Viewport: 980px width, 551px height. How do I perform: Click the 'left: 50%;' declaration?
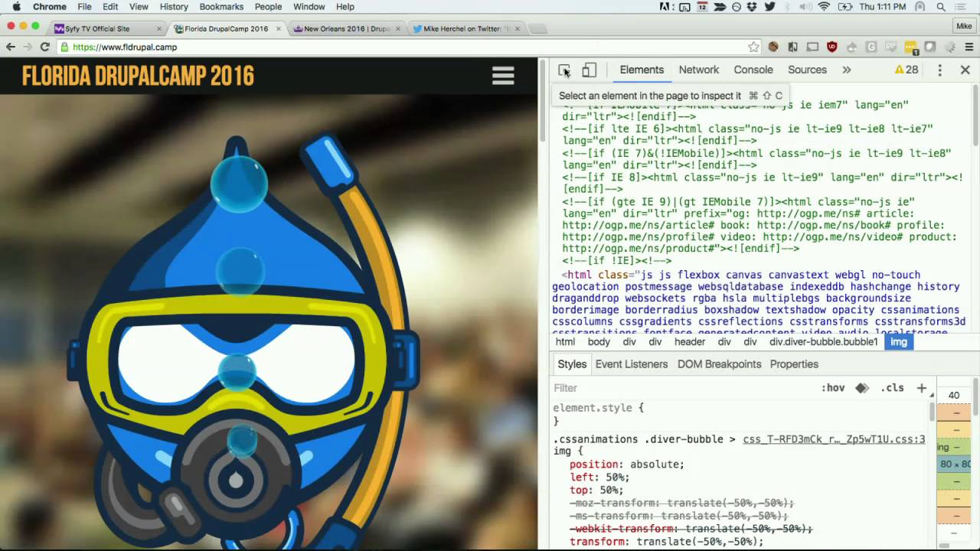pyautogui.click(x=599, y=477)
